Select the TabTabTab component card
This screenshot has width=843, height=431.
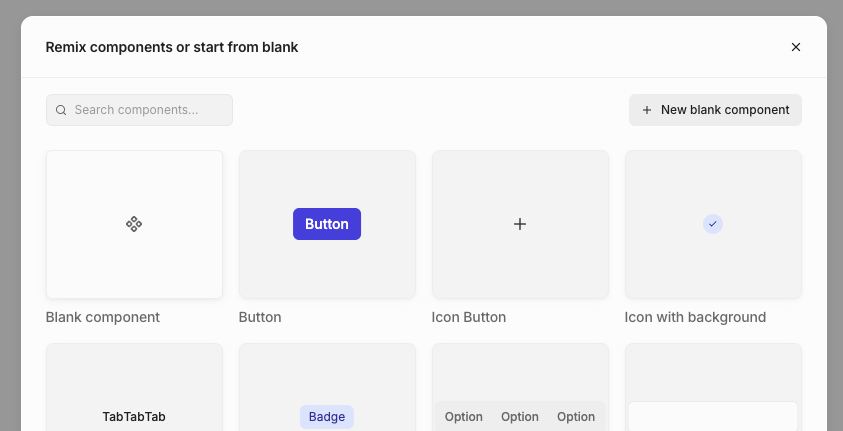134,387
